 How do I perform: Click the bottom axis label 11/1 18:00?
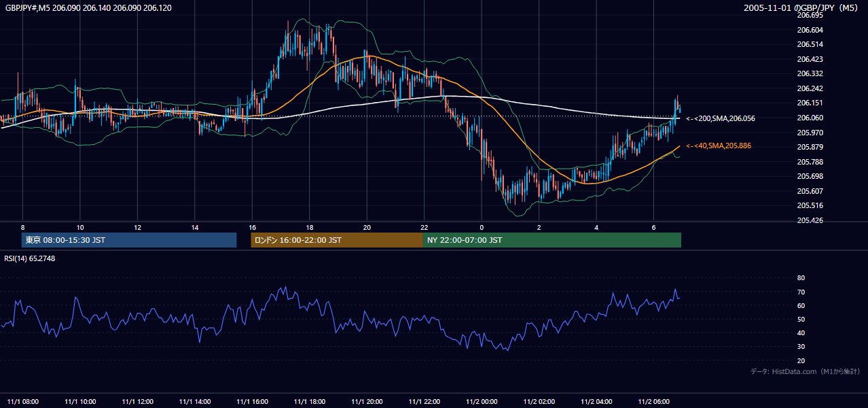pos(309,401)
